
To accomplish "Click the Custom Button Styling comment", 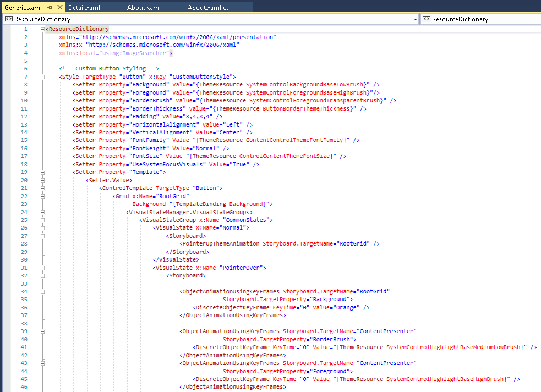I will click(109, 69).
